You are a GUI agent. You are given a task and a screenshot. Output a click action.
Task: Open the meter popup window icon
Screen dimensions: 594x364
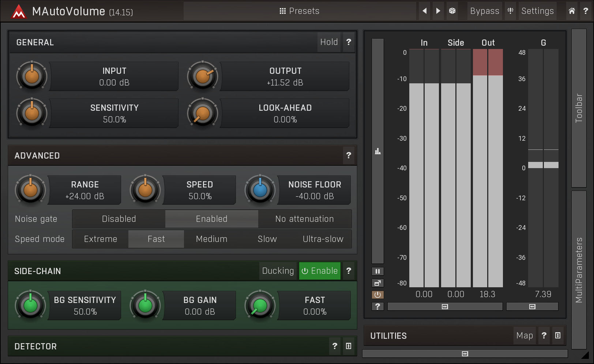click(x=377, y=283)
